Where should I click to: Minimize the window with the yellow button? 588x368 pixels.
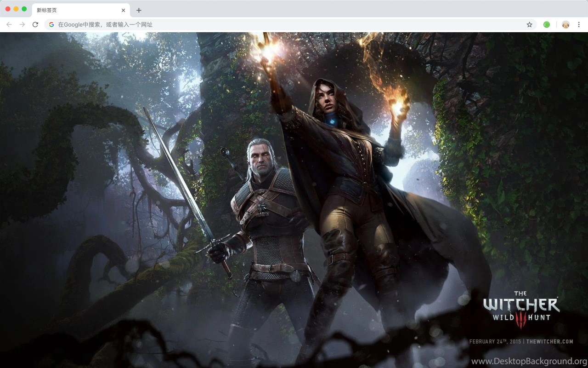click(x=16, y=9)
